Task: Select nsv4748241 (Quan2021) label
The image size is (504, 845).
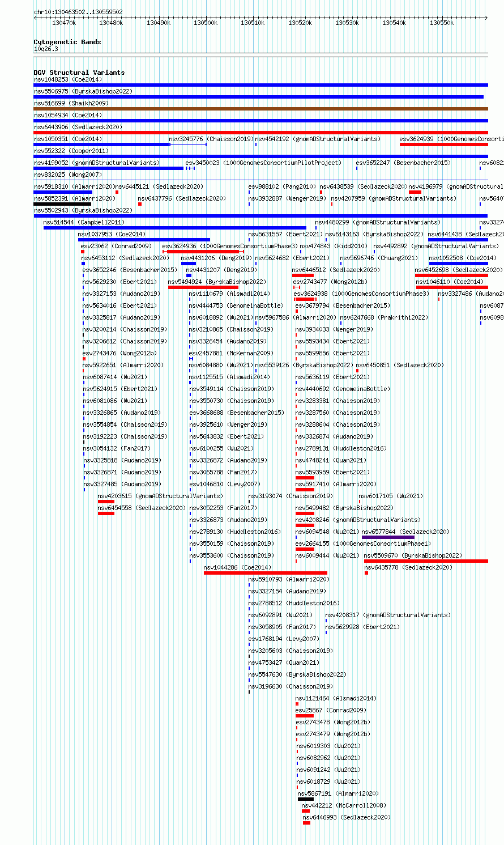Action: (331, 461)
